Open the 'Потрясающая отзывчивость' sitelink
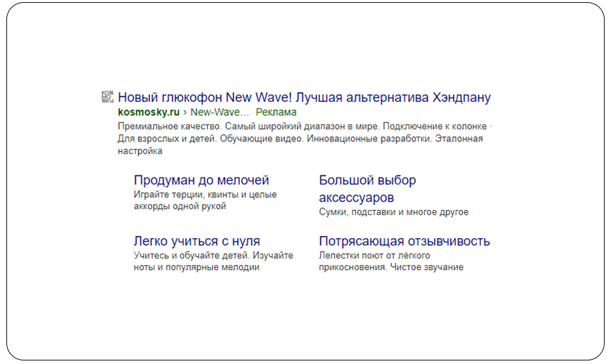Viewport: 611px width, 364px height. (404, 241)
